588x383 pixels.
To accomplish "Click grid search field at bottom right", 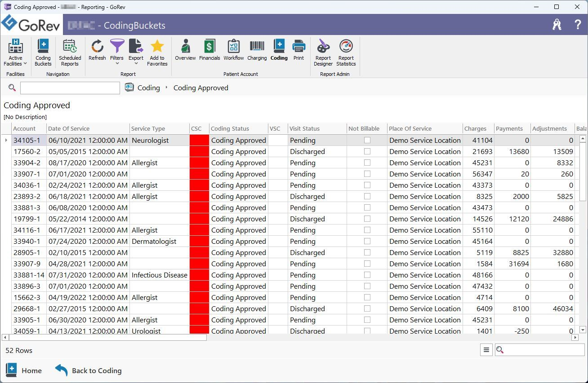I will [x=539, y=350].
